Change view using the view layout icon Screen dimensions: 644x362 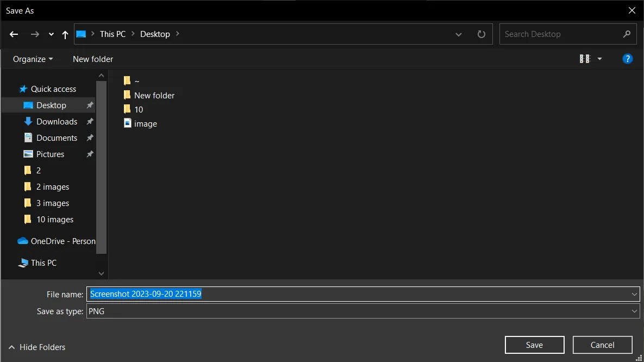[585, 59]
